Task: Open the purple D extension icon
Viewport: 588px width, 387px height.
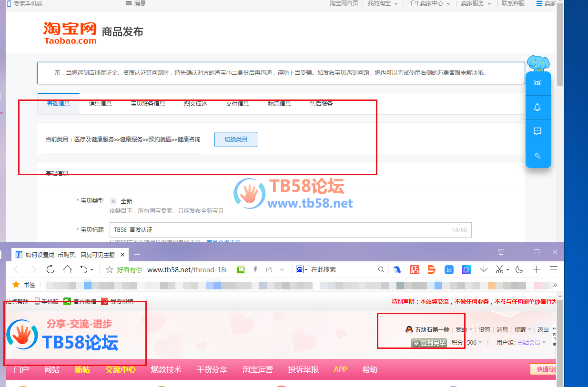Action: 466,269
